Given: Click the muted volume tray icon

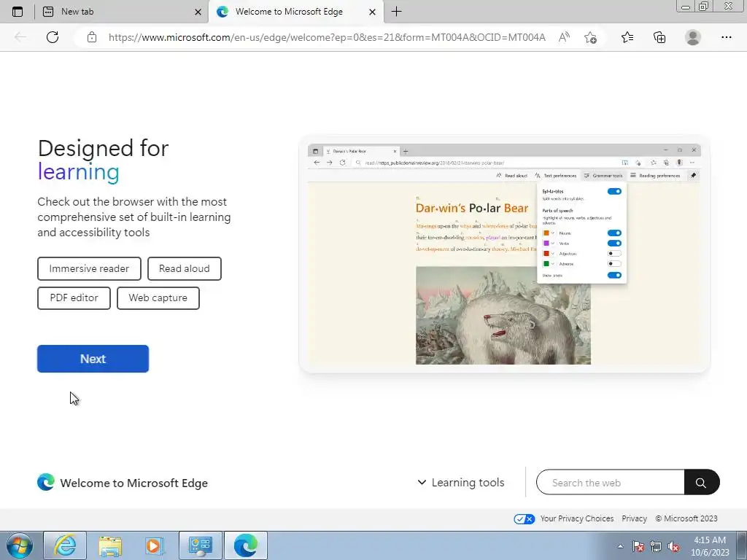Looking at the screenshot, I should coord(673,546).
